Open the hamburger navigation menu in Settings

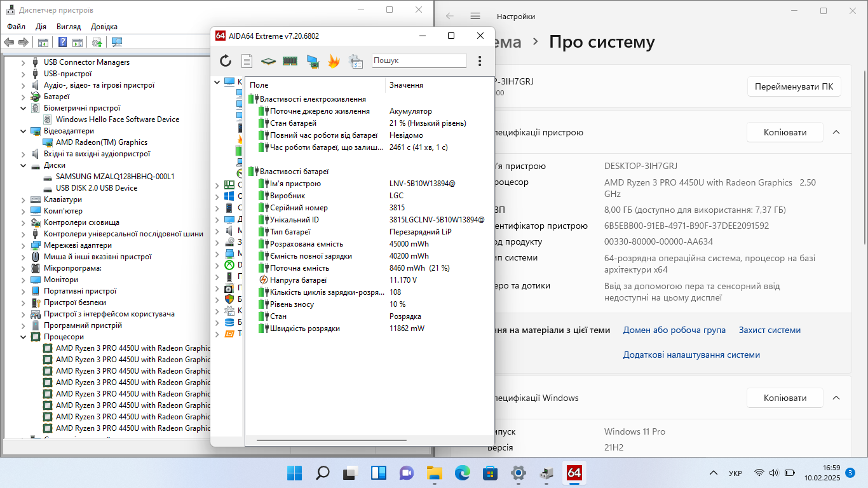(x=475, y=16)
